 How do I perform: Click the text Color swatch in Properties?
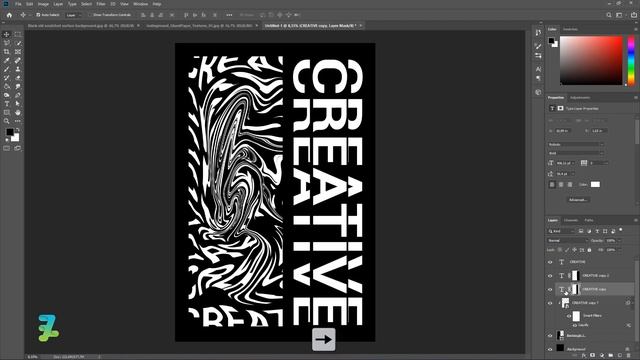coord(595,184)
